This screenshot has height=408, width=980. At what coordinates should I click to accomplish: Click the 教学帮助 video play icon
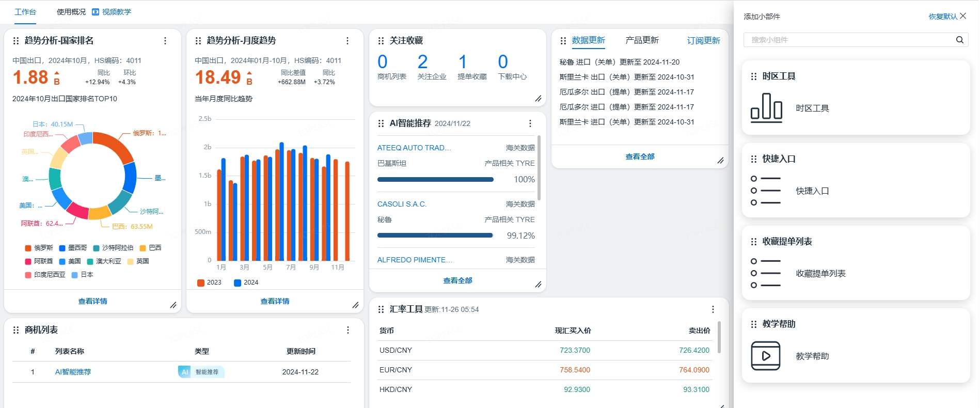tap(766, 356)
